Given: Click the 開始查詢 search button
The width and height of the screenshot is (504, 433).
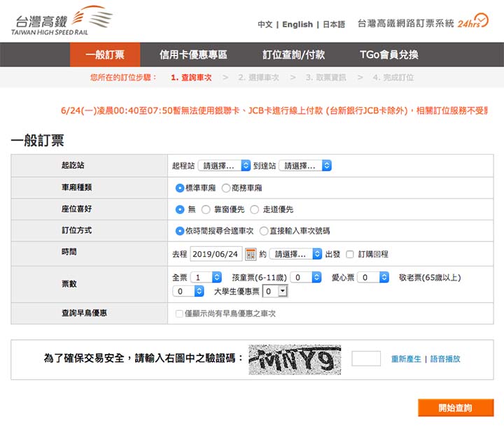Looking at the screenshot, I should 456,408.
